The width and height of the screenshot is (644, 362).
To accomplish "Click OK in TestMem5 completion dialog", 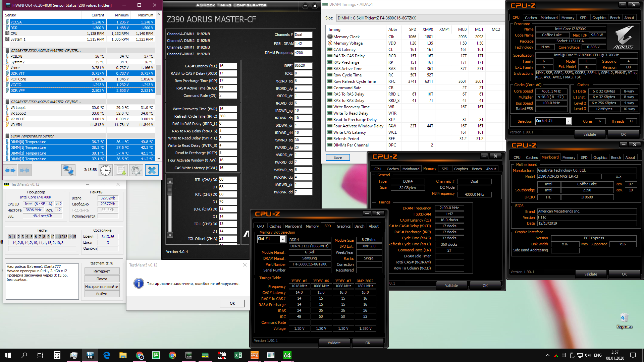I will (232, 303).
